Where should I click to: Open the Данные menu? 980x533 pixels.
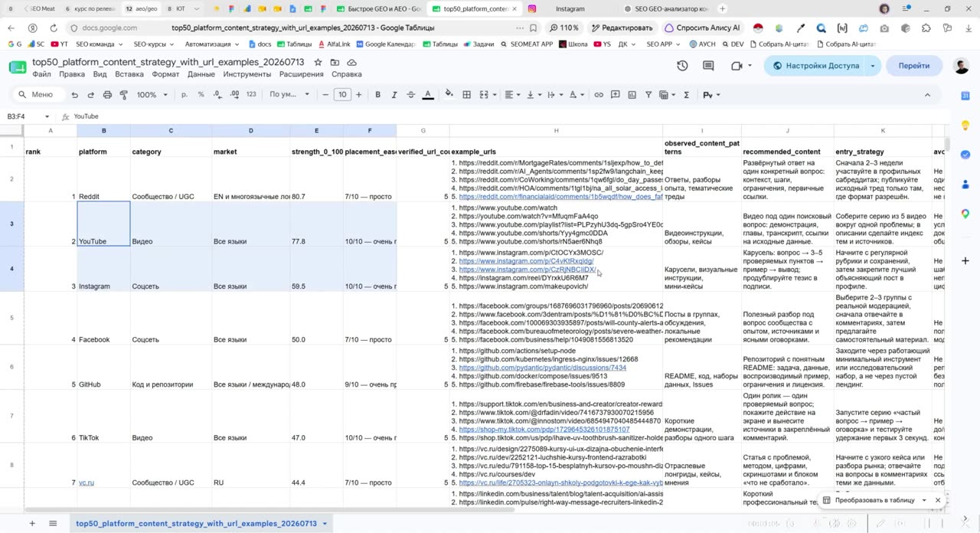point(201,74)
